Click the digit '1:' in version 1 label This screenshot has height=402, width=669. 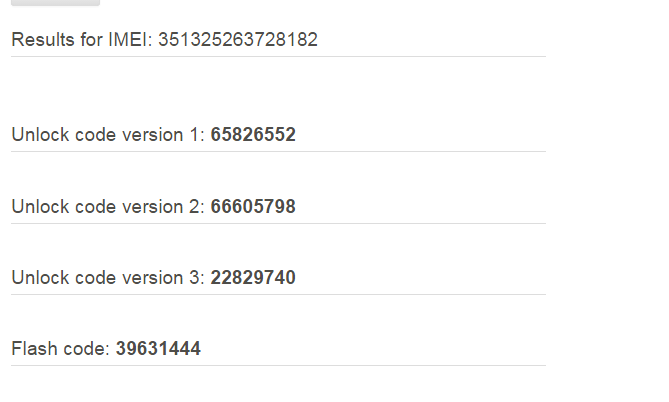[x=197, y=134]
